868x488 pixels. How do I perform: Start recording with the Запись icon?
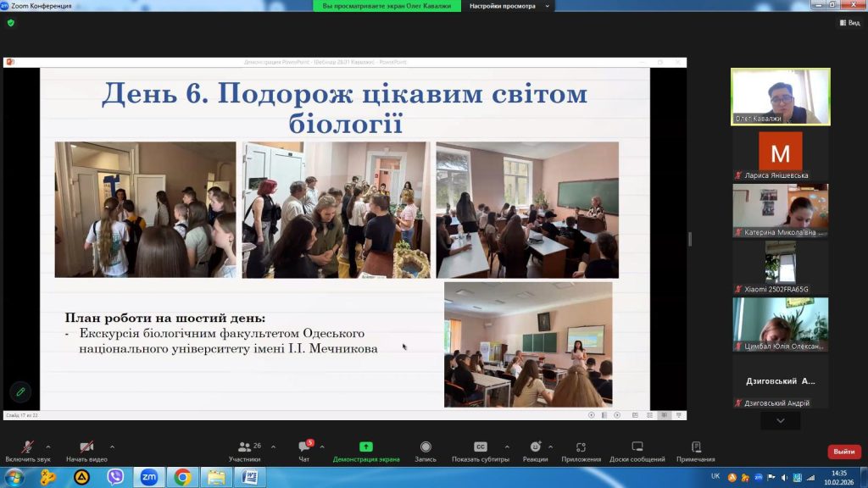(426, 448)
